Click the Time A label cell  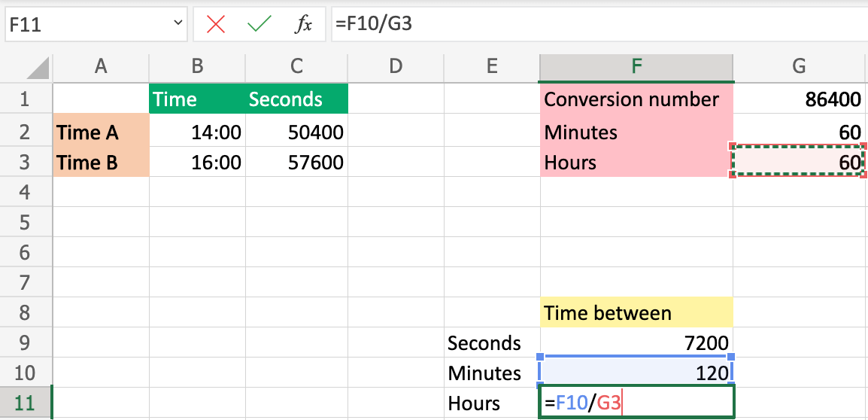pyautogui.click(x=101, y=132)
